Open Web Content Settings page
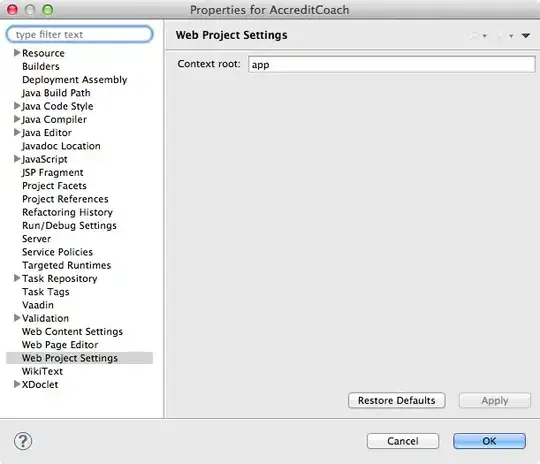The width and height of the screenshot is (540, 464). point(72,331)
